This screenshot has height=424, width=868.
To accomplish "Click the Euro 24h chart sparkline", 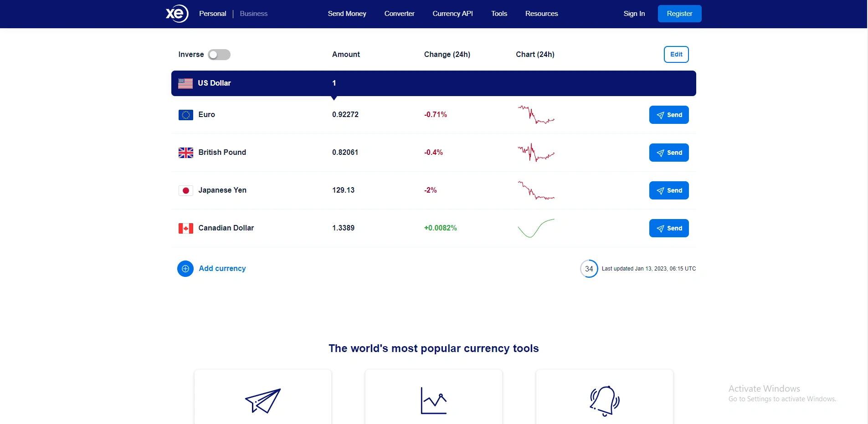I will point(536,115).
